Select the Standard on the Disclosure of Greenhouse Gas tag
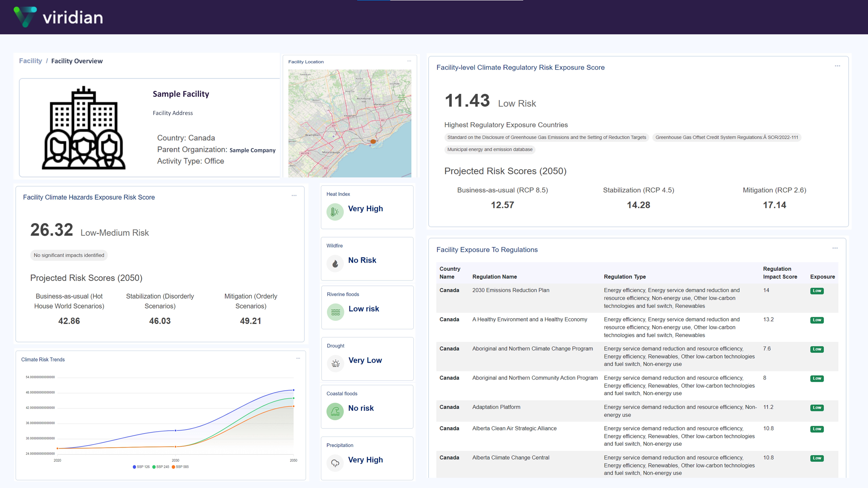868x488 pixels. coord(547,137)
